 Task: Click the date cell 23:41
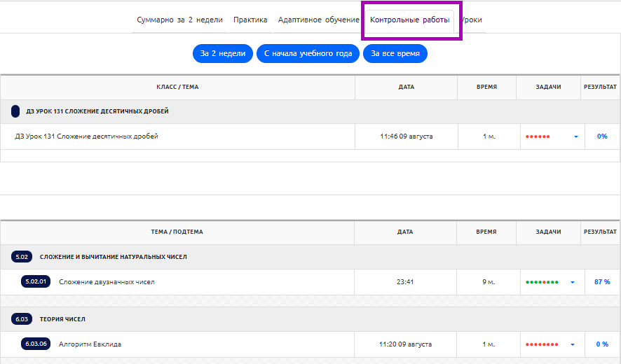405,281
